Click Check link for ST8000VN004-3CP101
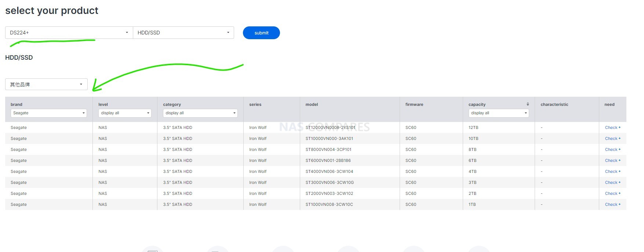The image size is (644, 252). 613,149
